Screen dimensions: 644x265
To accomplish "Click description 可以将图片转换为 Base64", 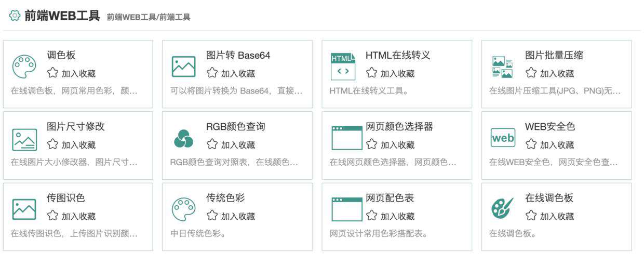I will pyautogui.click(x=236, y=91).
